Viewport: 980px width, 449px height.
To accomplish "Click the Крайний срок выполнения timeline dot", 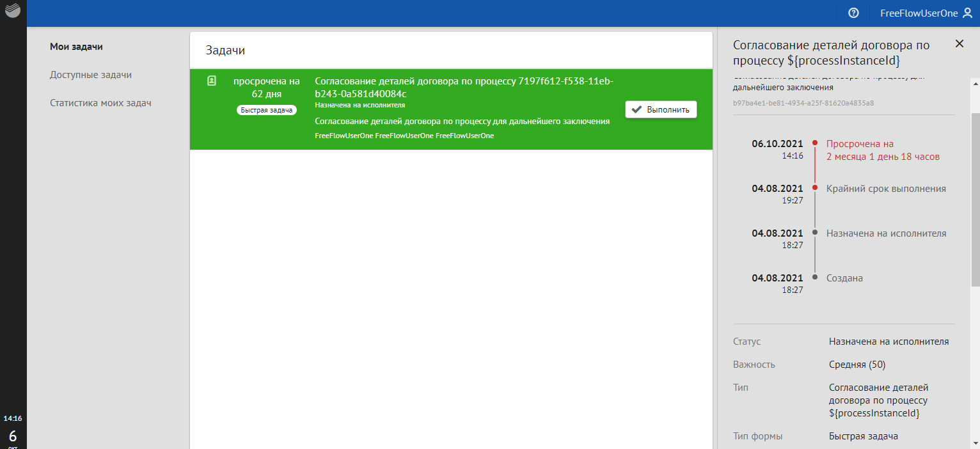I will click(814, 188).
